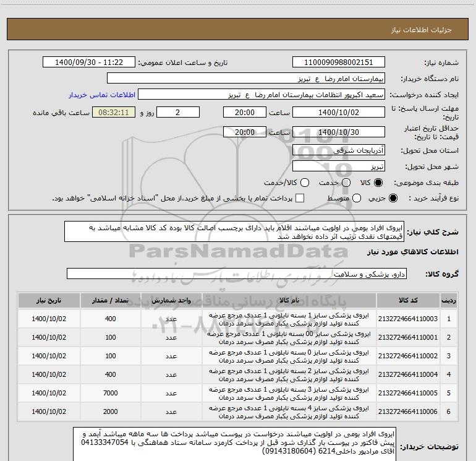Select the کالا/خدمت category radio button
Screen dimensions: 476x461
[x=305, y=183]
